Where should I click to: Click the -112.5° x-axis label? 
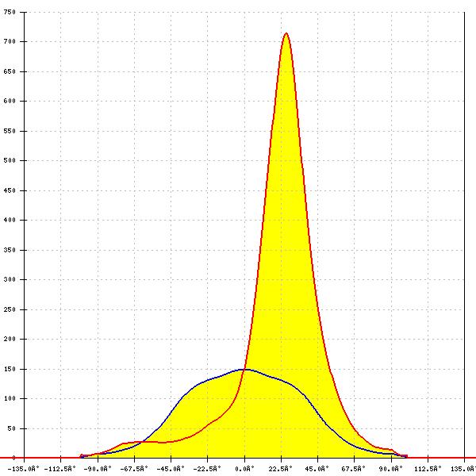click(60, 469)
